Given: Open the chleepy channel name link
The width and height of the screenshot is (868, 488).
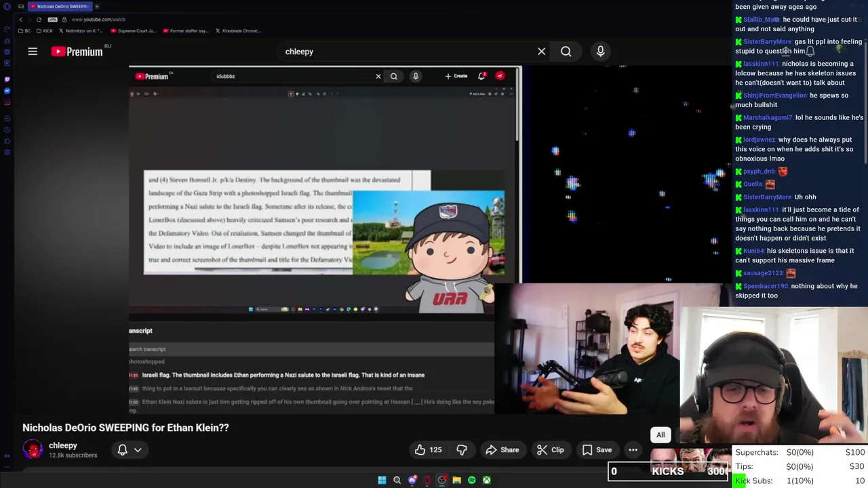Looking at the screenshot, I should 63,445.
